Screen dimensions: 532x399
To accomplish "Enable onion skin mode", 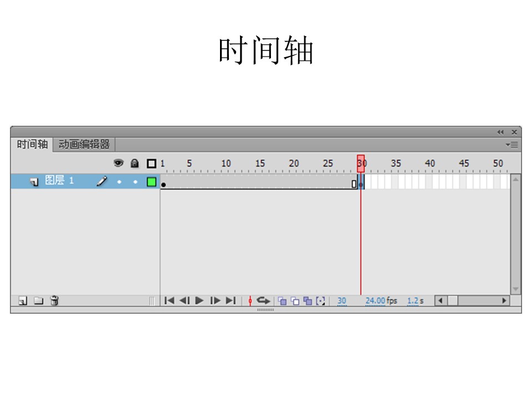I will point(283,301).
